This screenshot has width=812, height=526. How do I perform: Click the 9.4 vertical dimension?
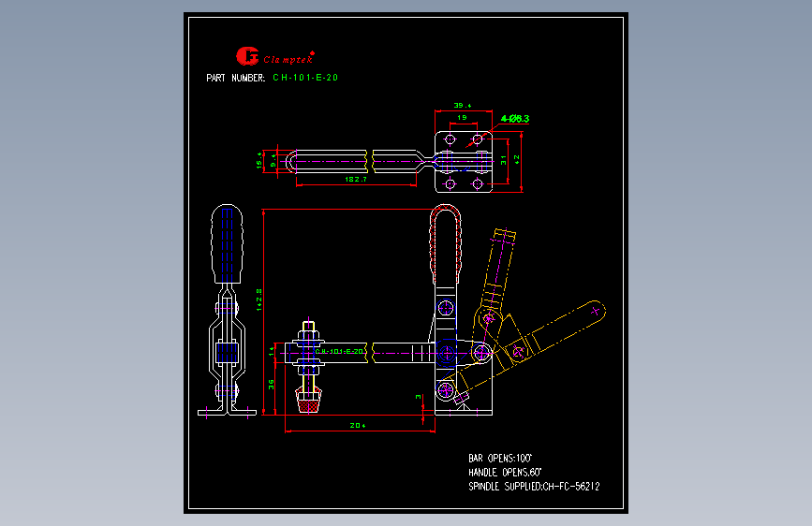point(273,164)
